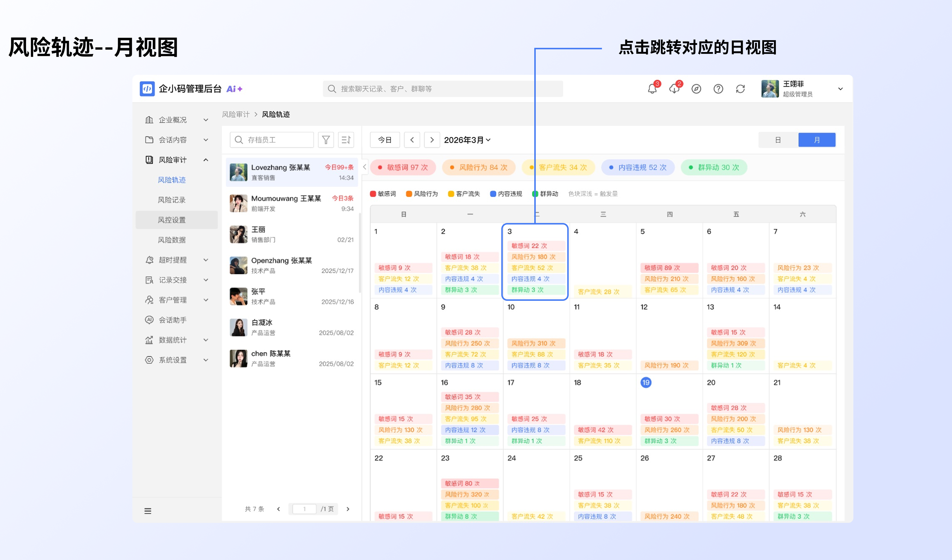Expand 超时提醒 sidebar menu
This screenshot has height=560, width=952.
pyautogui.click(x=177, y=260)
